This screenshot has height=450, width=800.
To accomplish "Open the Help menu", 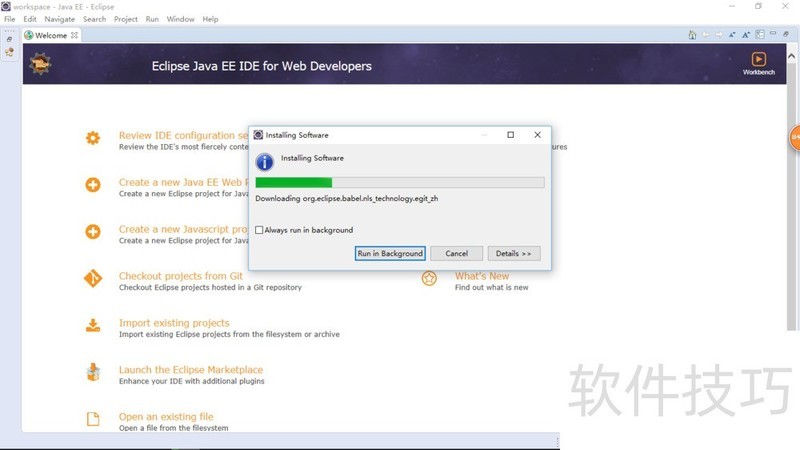I will (210, 19).
